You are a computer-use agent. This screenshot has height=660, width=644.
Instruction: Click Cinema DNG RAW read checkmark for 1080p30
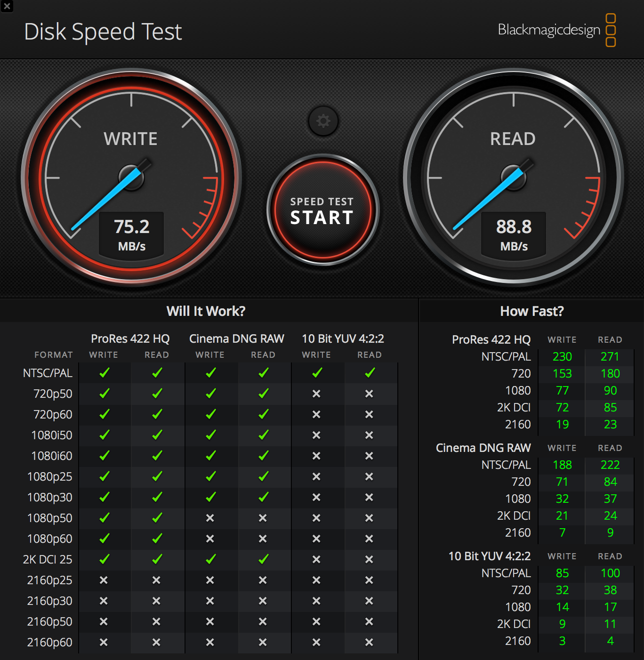(264, 497)
